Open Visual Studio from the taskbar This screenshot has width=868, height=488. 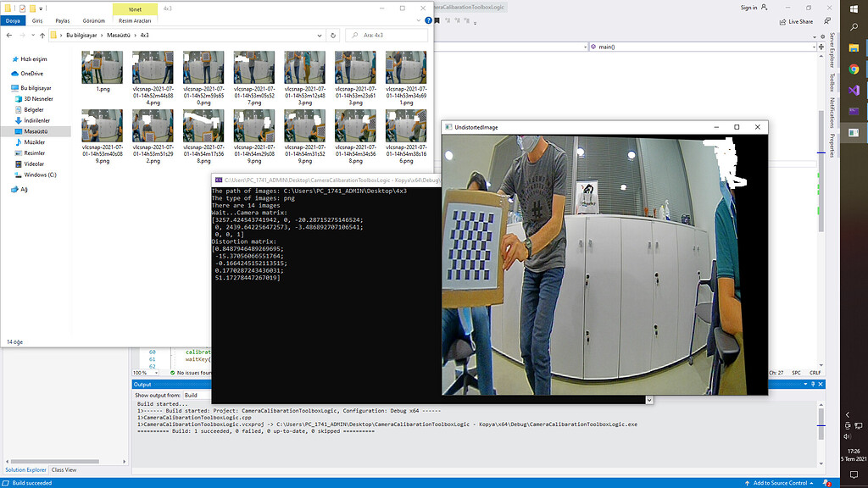pyautogui.click(x=853, y=91)
